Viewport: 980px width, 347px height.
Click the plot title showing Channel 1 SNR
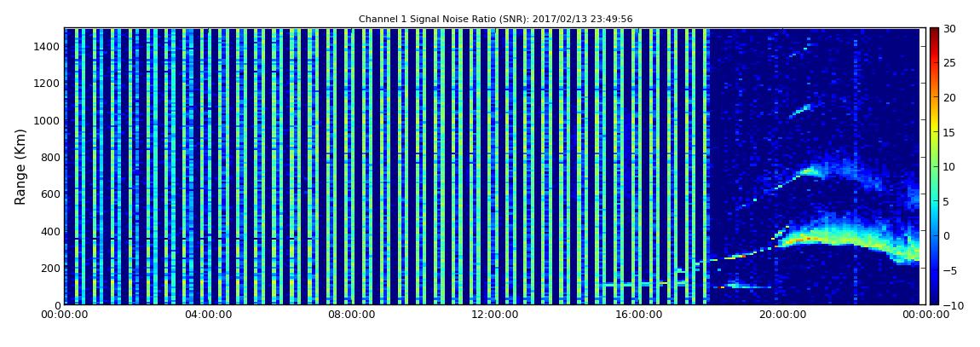click(496, 20)
